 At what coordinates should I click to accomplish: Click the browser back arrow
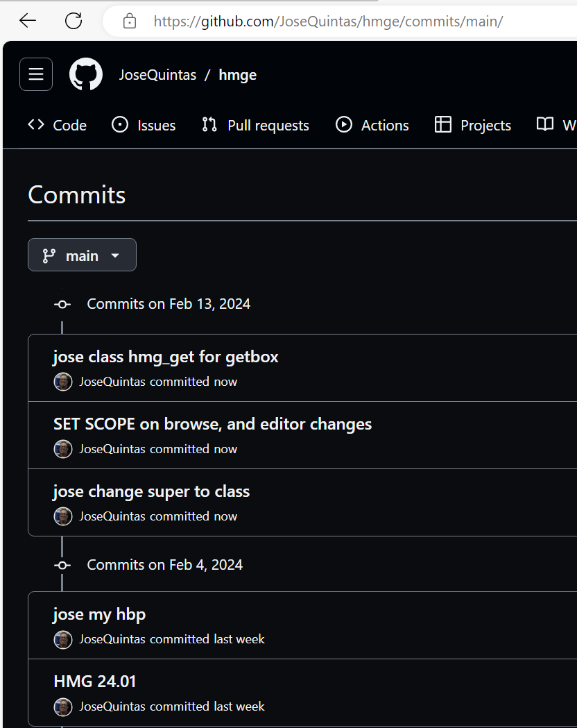27,21
